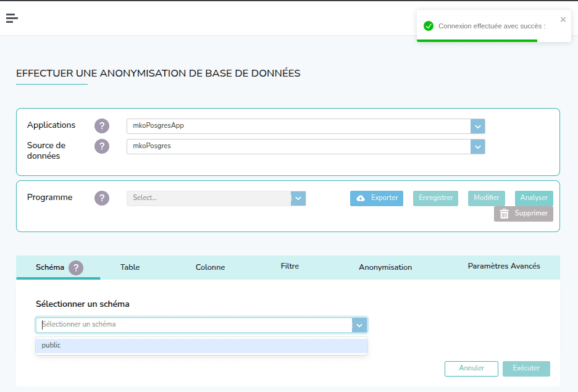This screenshot has width=578, height=392.
Task: Open the Paramètres Avancés tab
Action: (x=504, y=266)
